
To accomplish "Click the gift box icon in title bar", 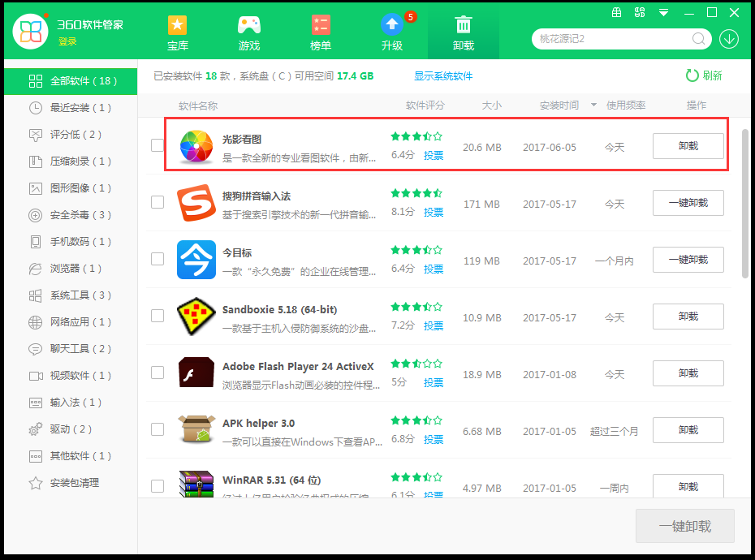I will tap(616, 12).
